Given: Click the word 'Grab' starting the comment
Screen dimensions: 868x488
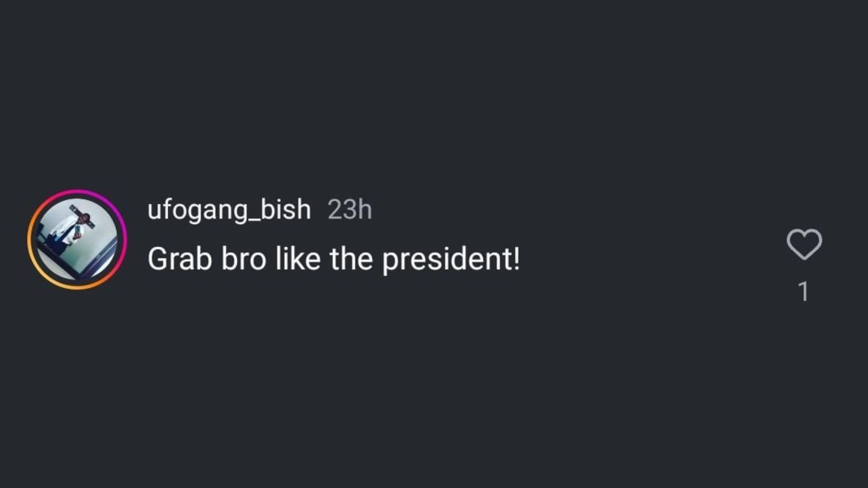Looking at the screenshot, I should (179, 259).
